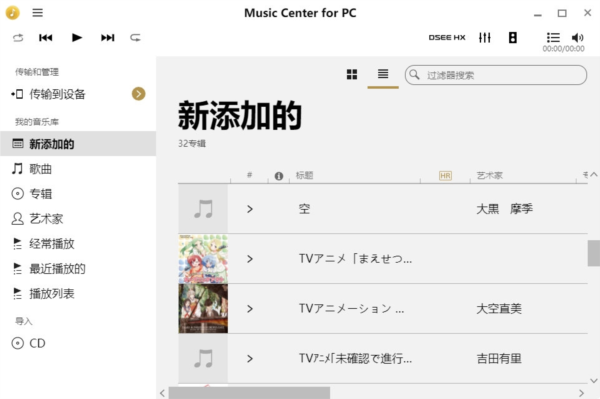Click the scroll right arrow
The image size is (600, 399).
[581, 393]
